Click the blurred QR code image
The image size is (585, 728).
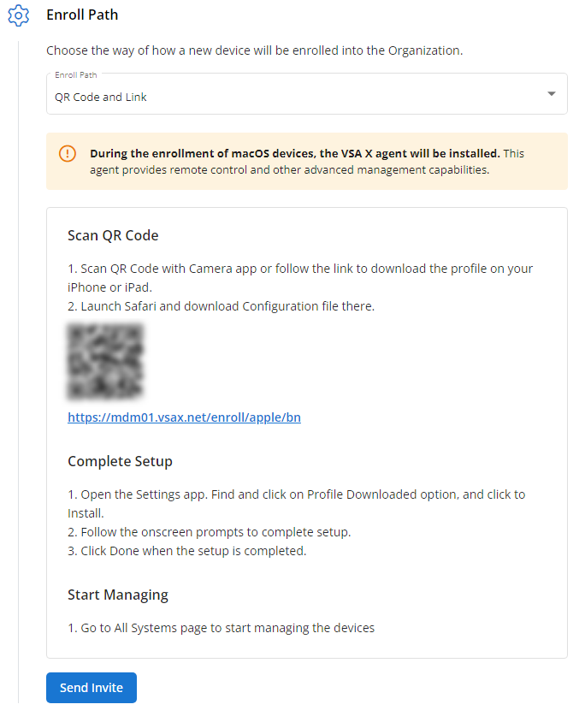pyautogui.click(x=105, y=361)
